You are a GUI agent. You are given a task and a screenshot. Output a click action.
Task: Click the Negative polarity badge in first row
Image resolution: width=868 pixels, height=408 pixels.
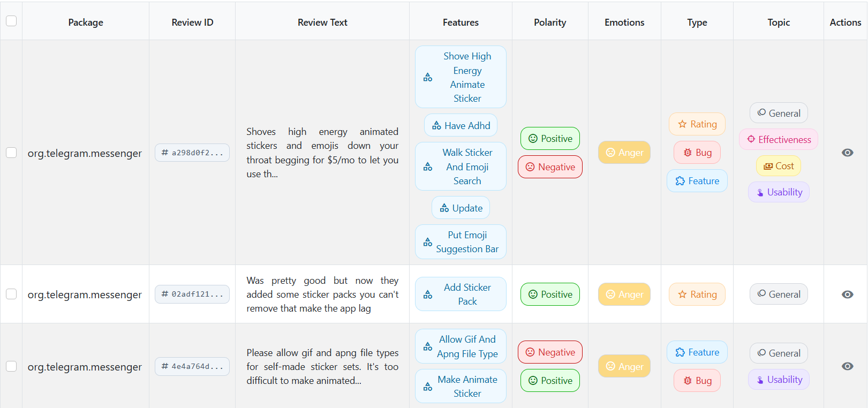[550, 167]
